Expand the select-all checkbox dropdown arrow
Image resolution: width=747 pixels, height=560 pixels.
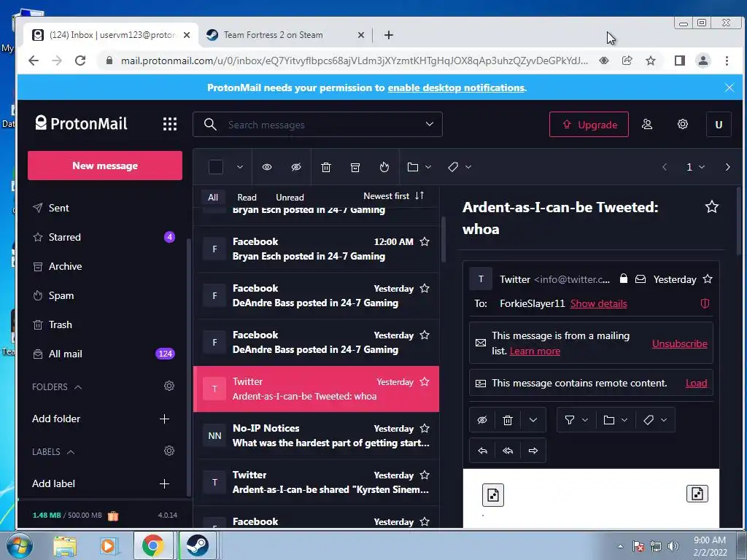click(239, 167)
